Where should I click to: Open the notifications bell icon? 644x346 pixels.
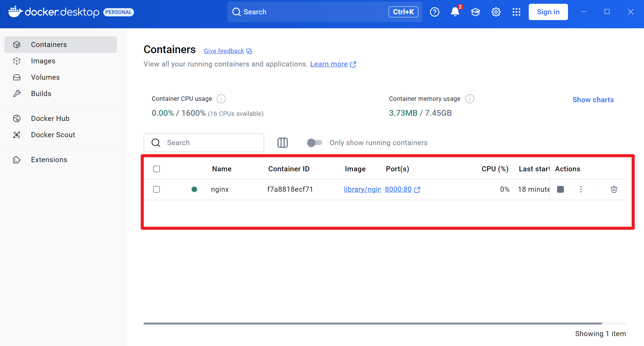pos(455,12)
